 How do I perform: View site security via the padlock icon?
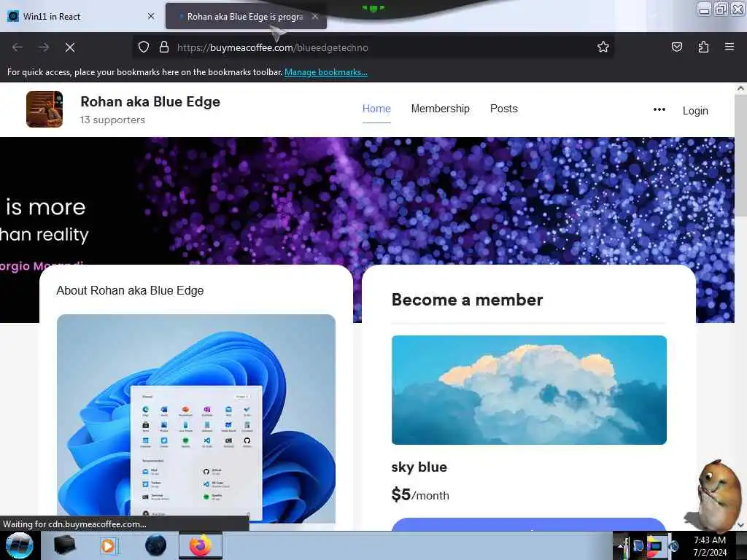pos(164,47)
